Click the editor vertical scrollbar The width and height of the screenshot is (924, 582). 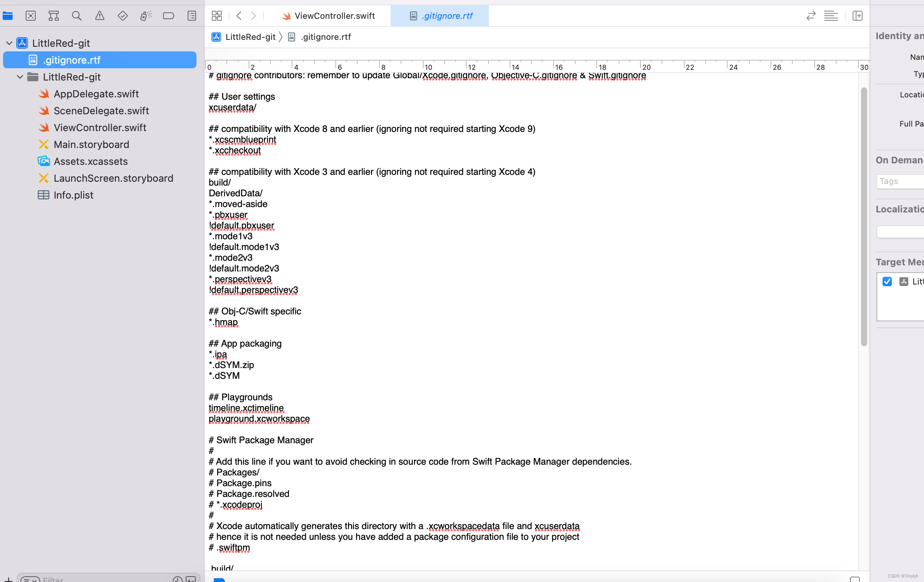coord(864,217)
